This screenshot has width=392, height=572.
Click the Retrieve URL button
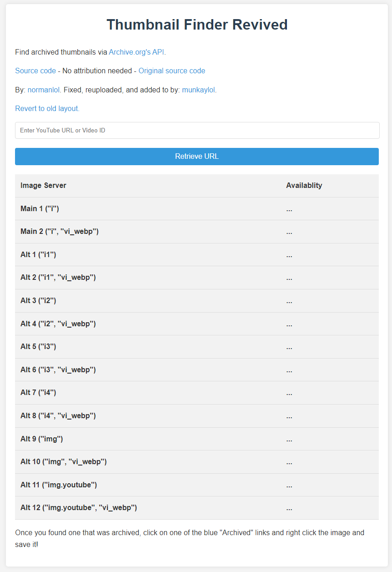click(x=196, y=156)
